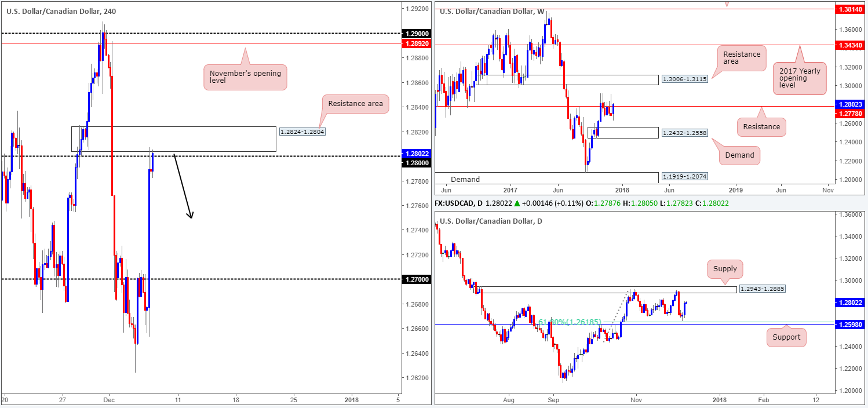This screenshot has width=868, height=408.
Task: Click the 1.2824-1.2804 zone label
Action: point(302,132)
